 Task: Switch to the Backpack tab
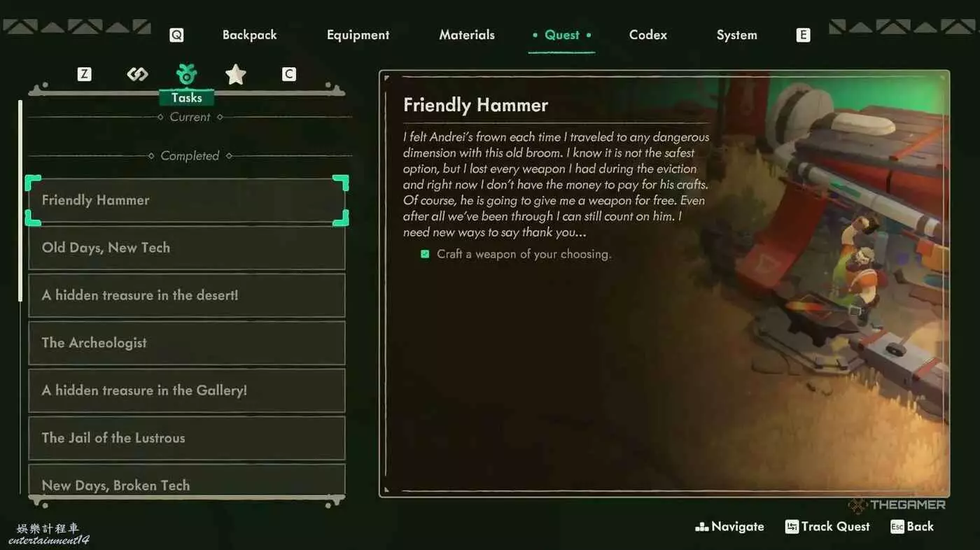click(249, 35)
